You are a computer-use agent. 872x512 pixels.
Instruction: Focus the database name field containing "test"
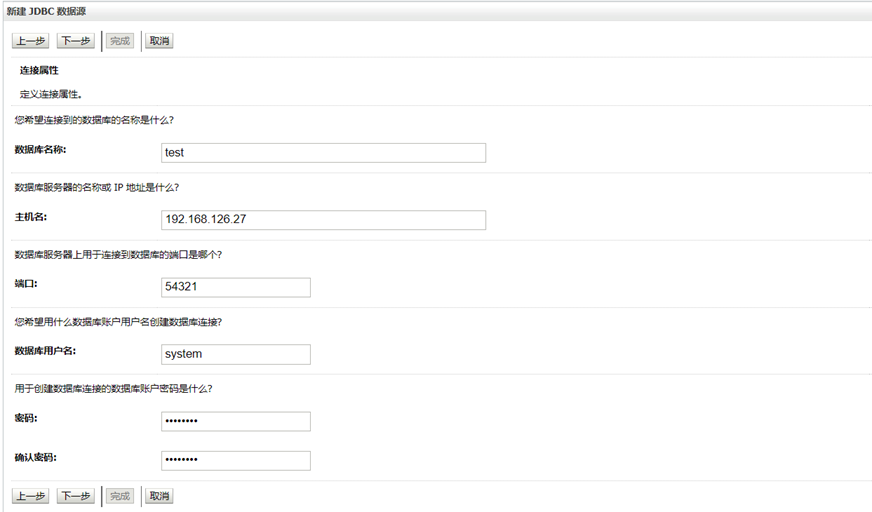pyautogui.click(x=323, y=153)
